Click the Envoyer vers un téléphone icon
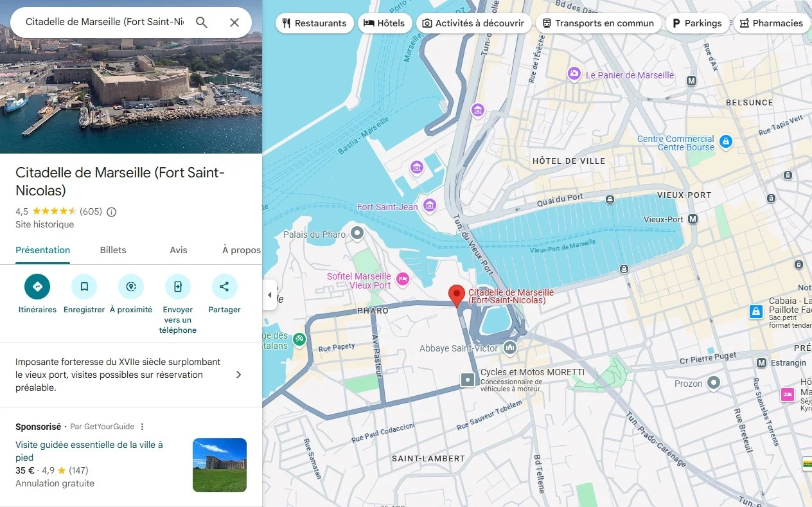812x507 pixels. tap(177, 287)
